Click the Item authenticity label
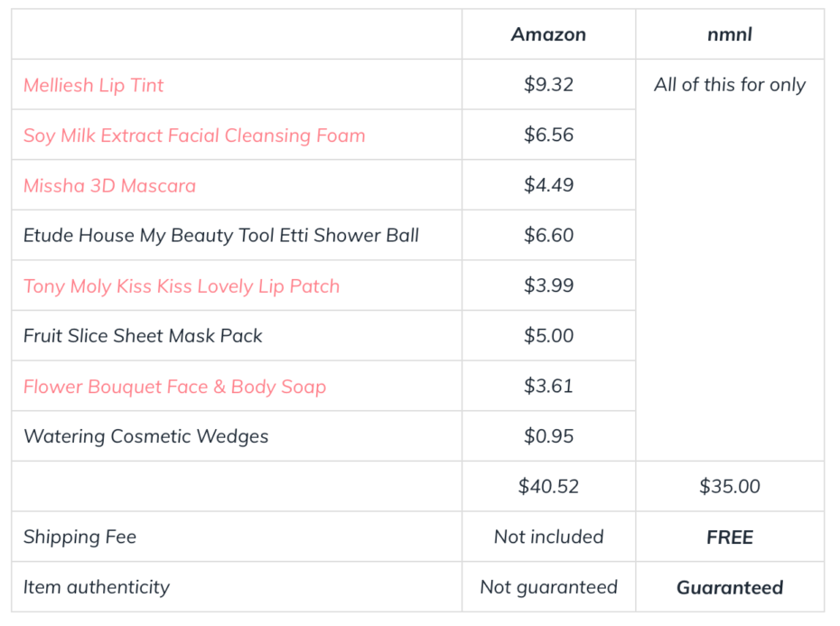The width and height of the screenshot is (840, 626). pos(97,587)
